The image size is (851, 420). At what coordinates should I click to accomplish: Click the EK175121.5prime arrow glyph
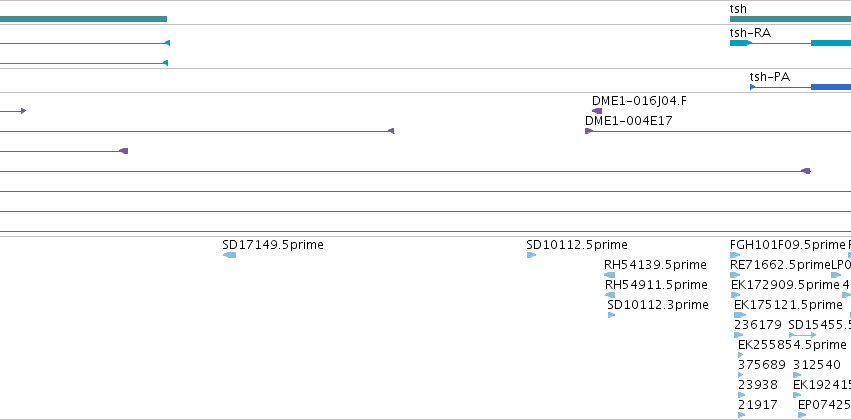pos(740,315)
